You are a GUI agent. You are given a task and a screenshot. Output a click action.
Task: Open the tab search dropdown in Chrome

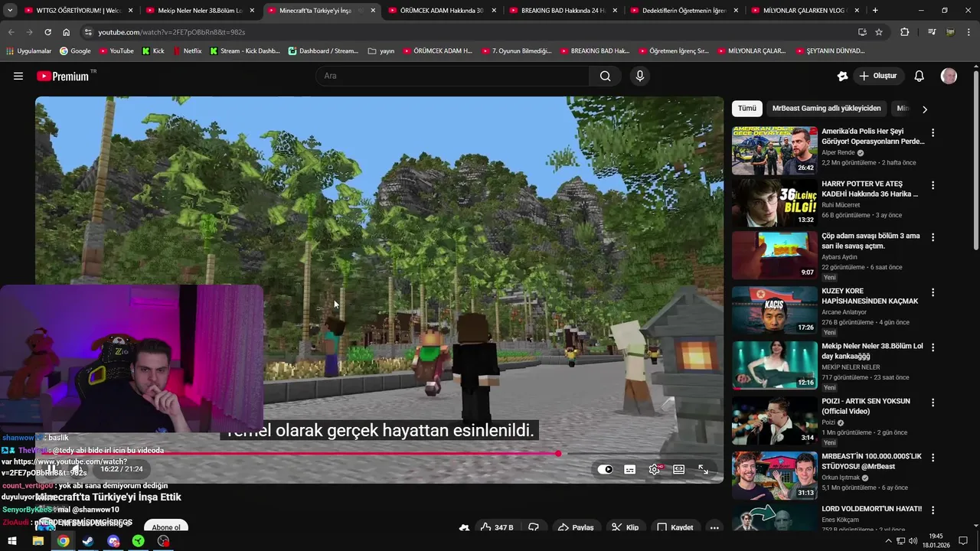click(x=10, y=11)
